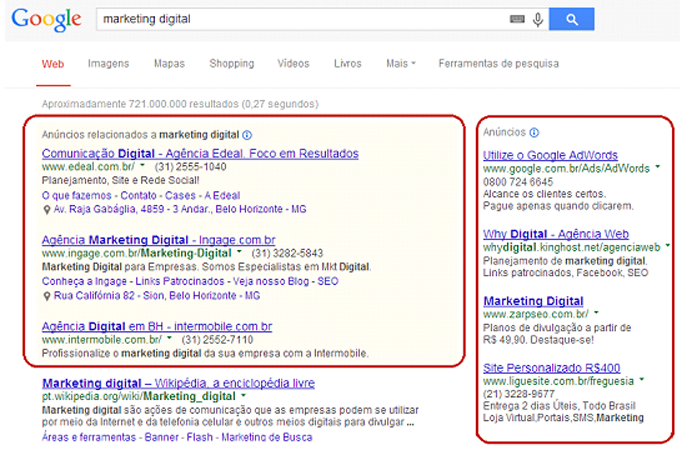680x456 pixels.
Task: Switch to the Web tab
Action: click(x=53, y=64)
